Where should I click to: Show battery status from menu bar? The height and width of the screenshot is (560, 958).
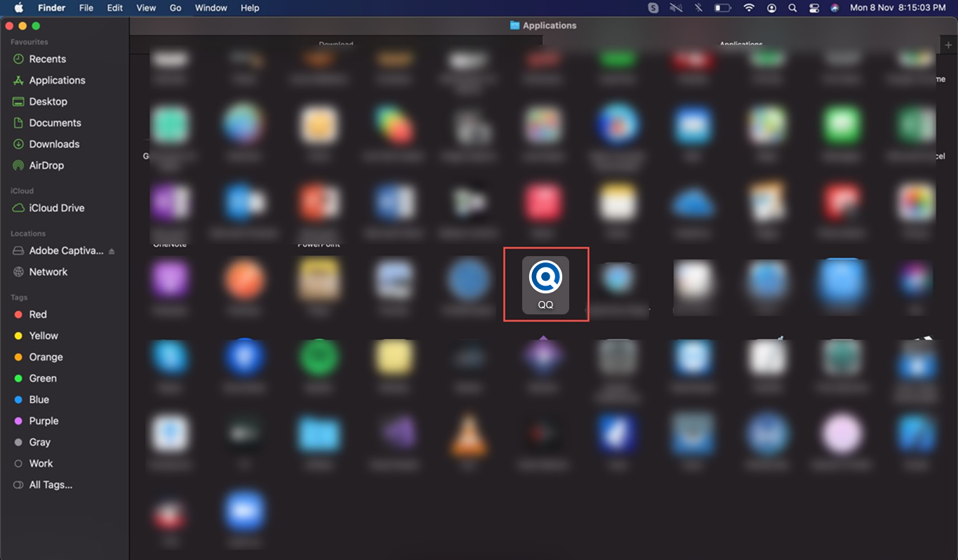[723, 8]
